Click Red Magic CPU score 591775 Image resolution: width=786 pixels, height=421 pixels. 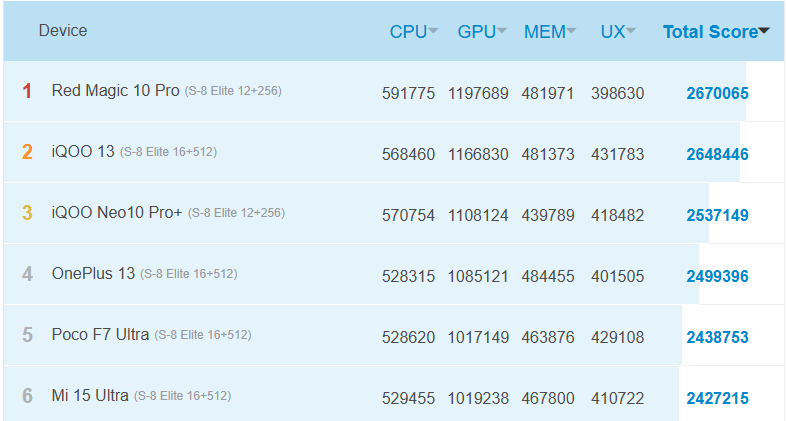[409, 93]
